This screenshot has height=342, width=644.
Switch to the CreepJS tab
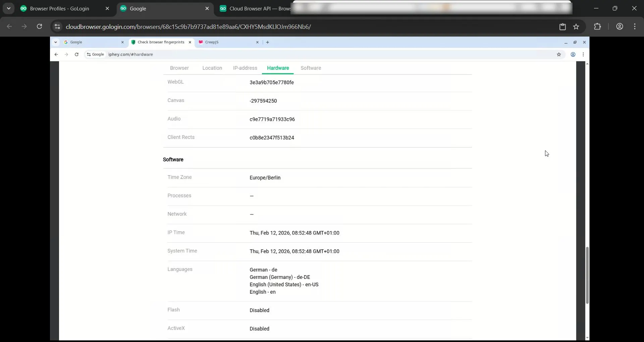click(x=228, y=42)
